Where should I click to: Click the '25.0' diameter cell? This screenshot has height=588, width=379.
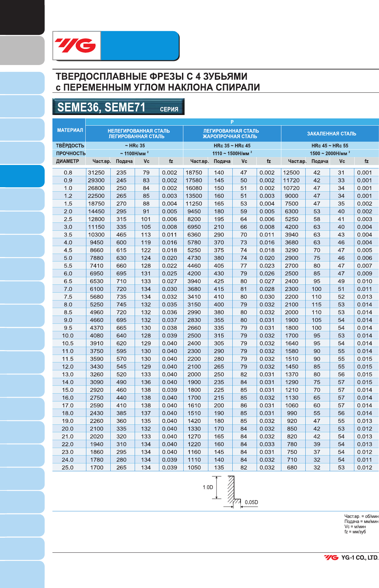point(68,468)
